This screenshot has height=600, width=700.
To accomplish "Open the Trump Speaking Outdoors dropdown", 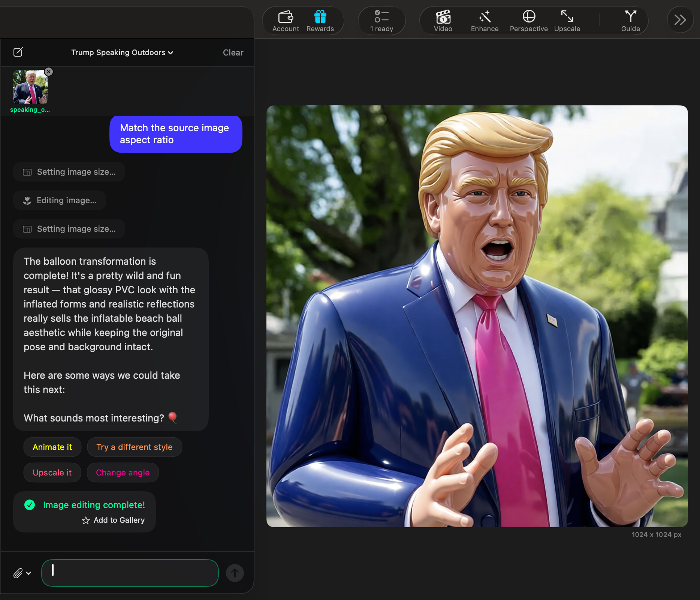I will point(122,52).
